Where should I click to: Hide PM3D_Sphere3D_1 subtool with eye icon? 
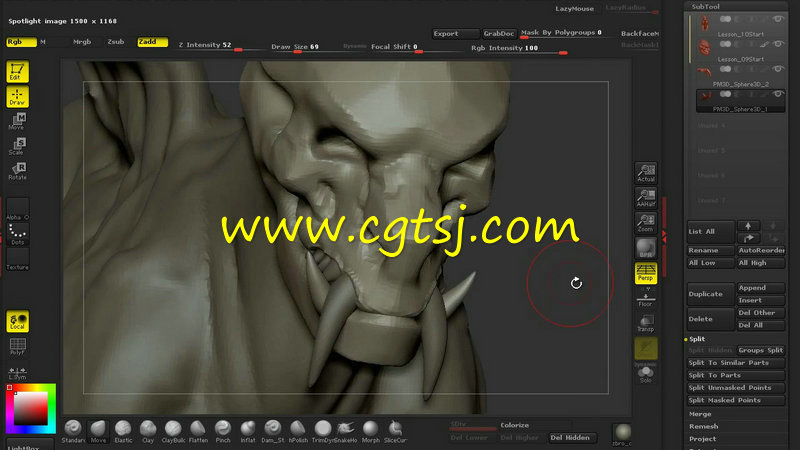click(778, 94)
